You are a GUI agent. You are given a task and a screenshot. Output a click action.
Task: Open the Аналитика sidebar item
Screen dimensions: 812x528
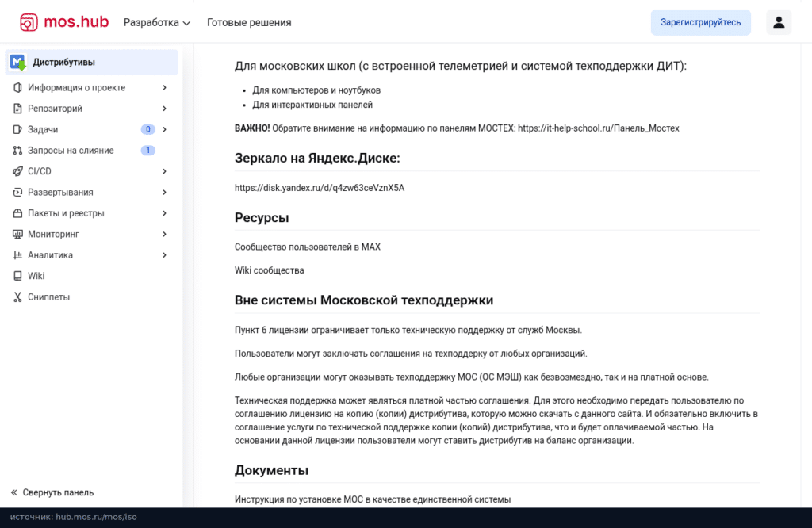pos(91,255)
